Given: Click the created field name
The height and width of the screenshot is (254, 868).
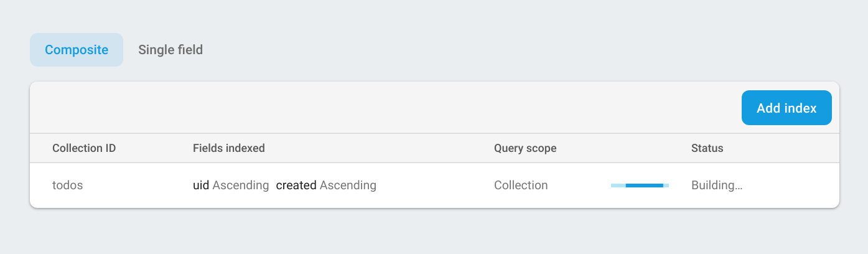Looking at the screenshot, I should tap(296, 185).
